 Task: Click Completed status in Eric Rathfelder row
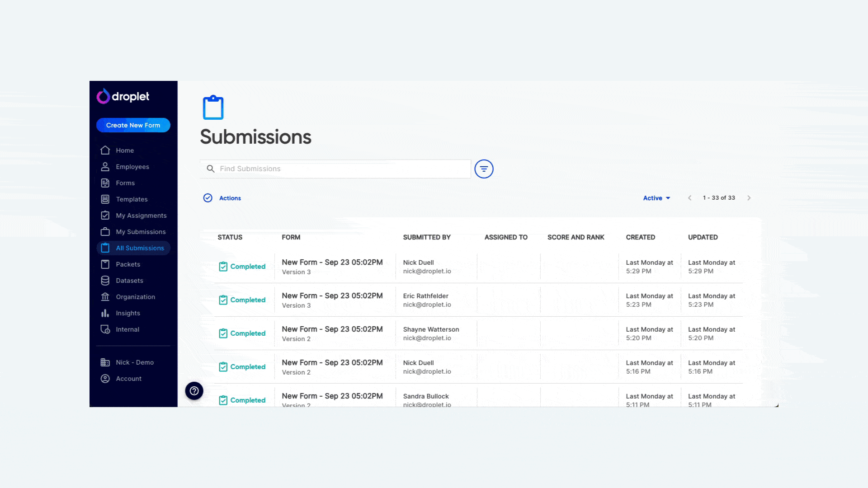(242, 300)
